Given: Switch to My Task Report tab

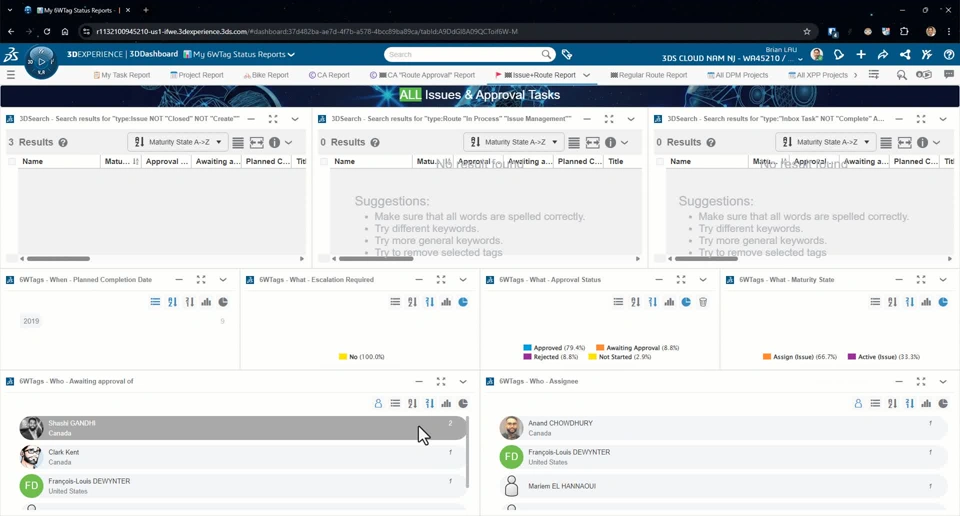Looking at the screenshot, I should tap(121, 75).
